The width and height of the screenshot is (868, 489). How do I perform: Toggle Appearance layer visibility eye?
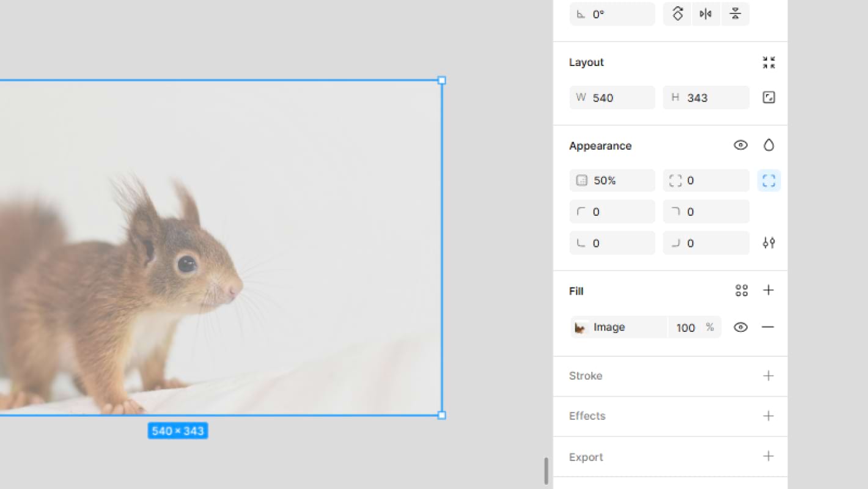(740, 145)
